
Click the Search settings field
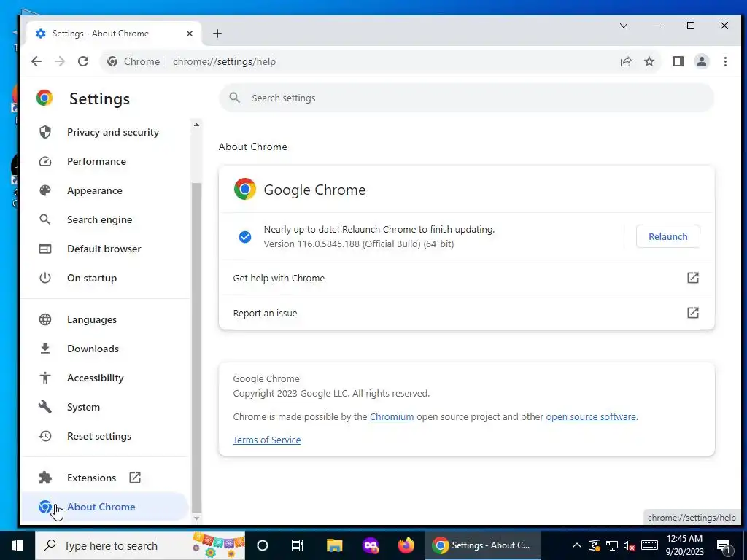point(466,98)
